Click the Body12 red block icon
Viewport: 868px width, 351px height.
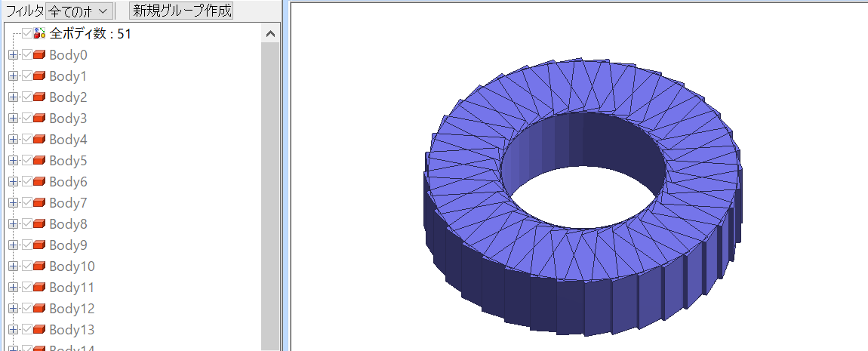(x=38, y=309)
